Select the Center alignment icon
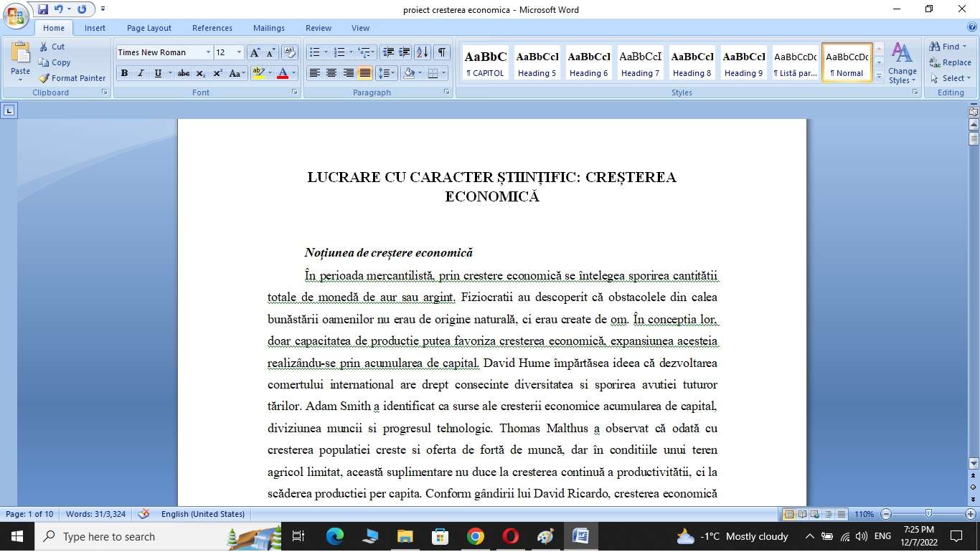The height and width of the screenshot is (557, 980). point(331,73)
